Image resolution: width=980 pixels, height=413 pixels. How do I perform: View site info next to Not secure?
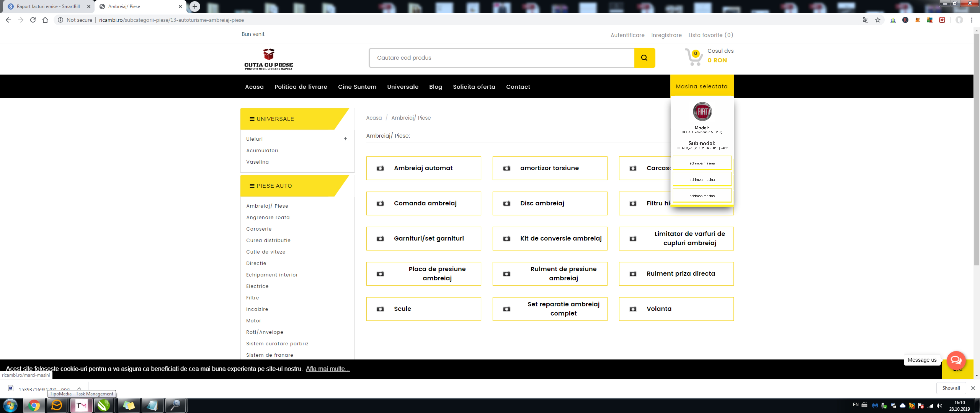tap(60, 20)
